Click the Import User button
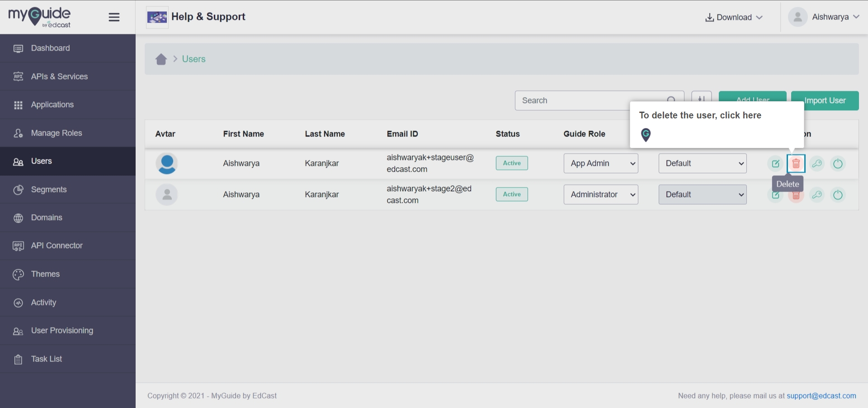This screenshot has height=408, width=868. point(825,100)
